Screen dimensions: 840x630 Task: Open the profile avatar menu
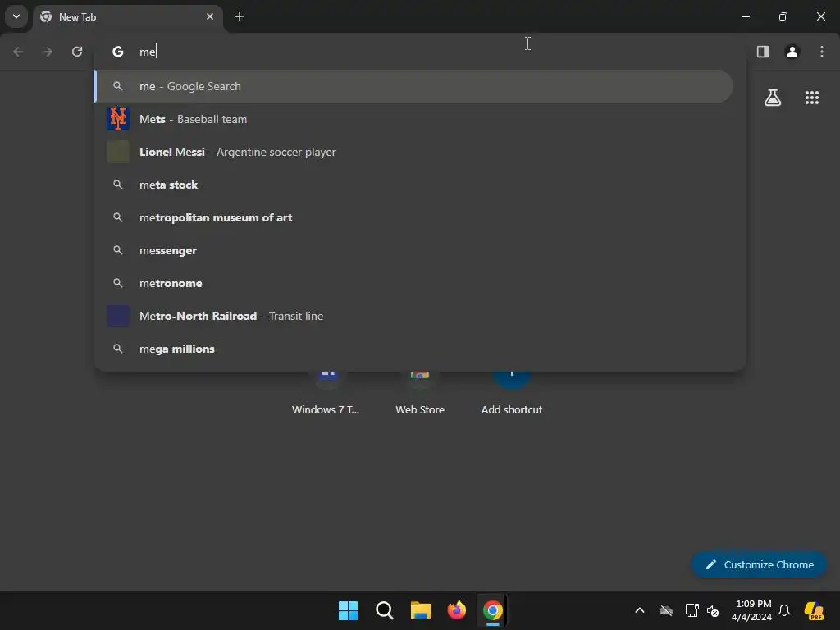pos(792,52)
